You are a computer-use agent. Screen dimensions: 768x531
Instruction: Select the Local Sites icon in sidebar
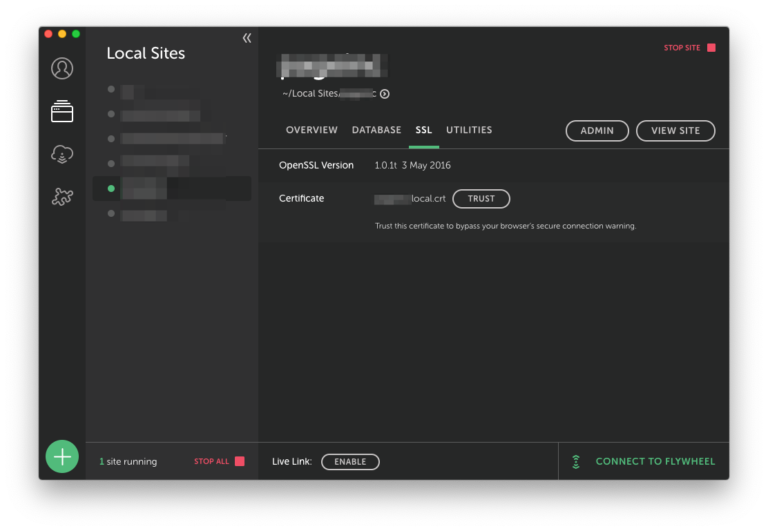coord(62,112)
